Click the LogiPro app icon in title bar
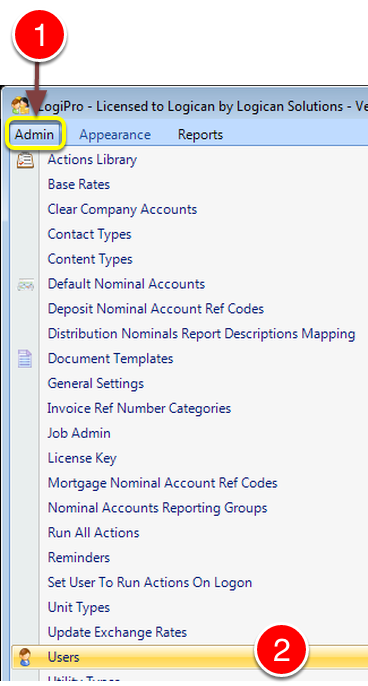 20,106
